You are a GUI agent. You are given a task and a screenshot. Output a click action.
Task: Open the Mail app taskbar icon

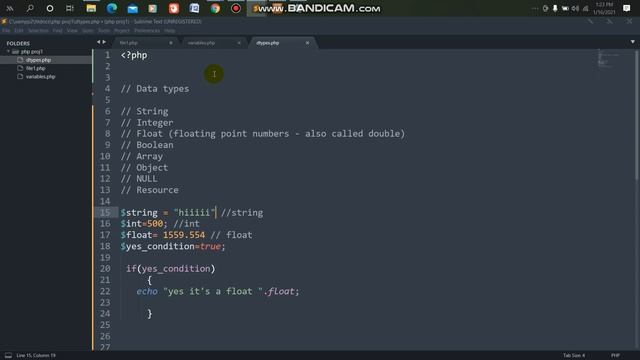pos(133,9)
